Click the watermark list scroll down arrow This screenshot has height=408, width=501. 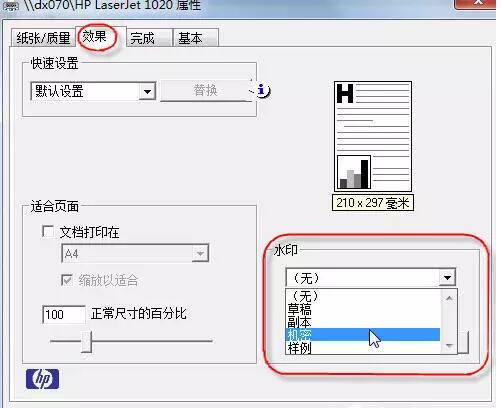[449, 346]
